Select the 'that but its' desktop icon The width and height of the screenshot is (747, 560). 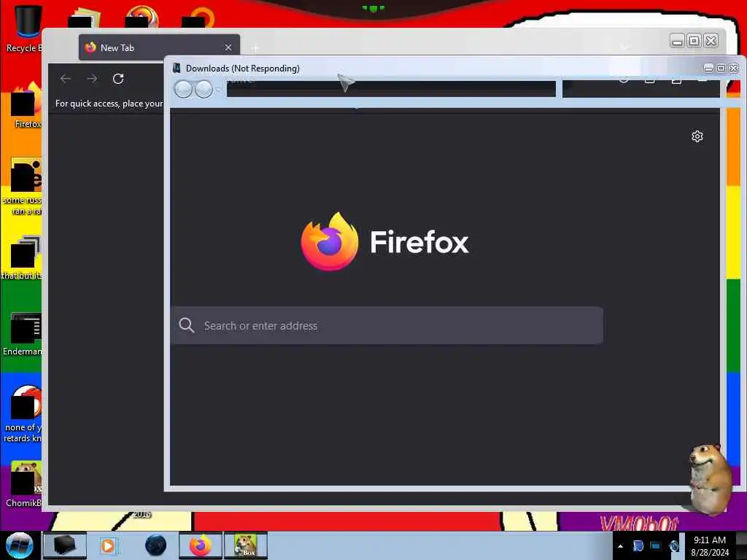(23, 257)
